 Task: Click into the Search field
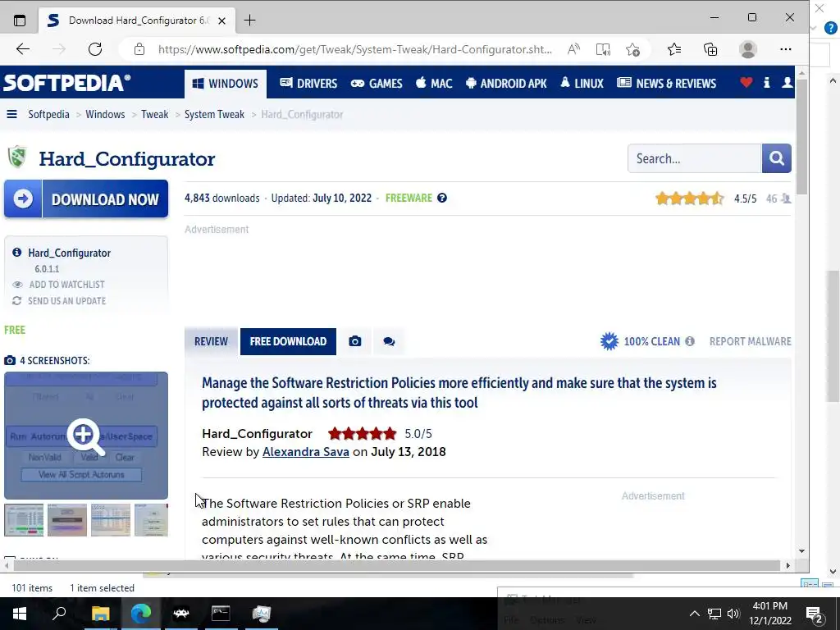pos(694,158)
